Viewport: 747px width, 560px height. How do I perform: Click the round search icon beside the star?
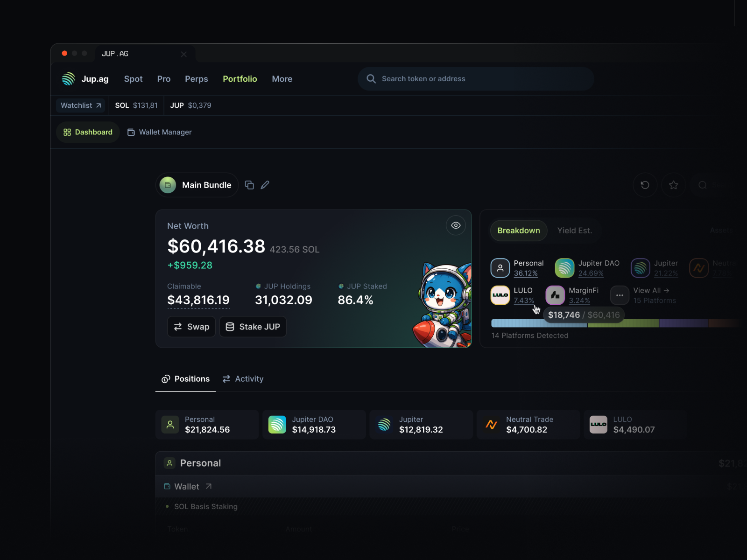point(702,185)
